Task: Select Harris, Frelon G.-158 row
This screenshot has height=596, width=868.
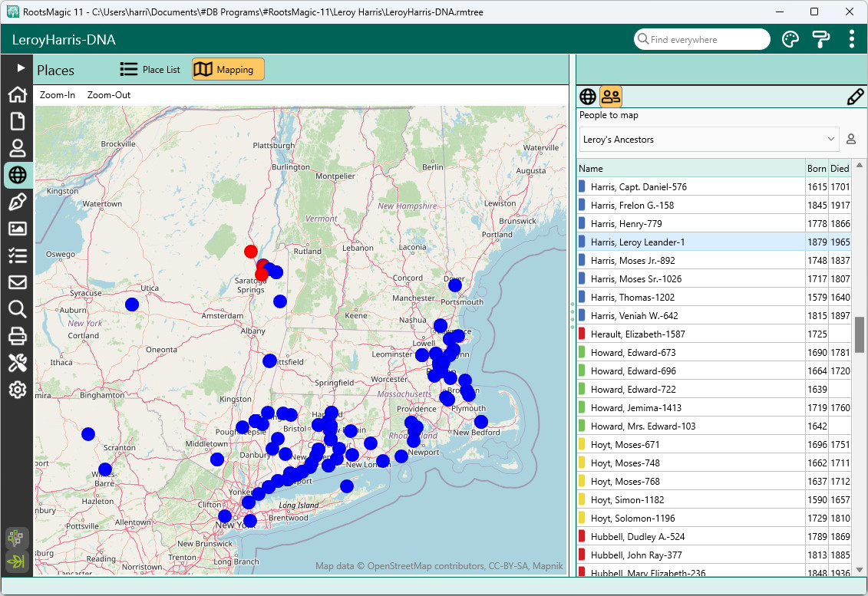Action: 714,205
